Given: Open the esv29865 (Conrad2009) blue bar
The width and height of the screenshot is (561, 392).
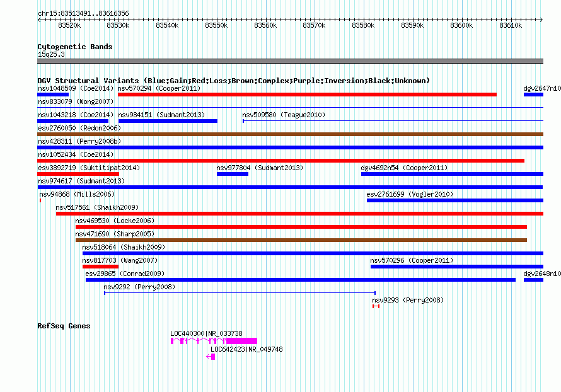Looking at the screenshot, I should click(301, 280).
